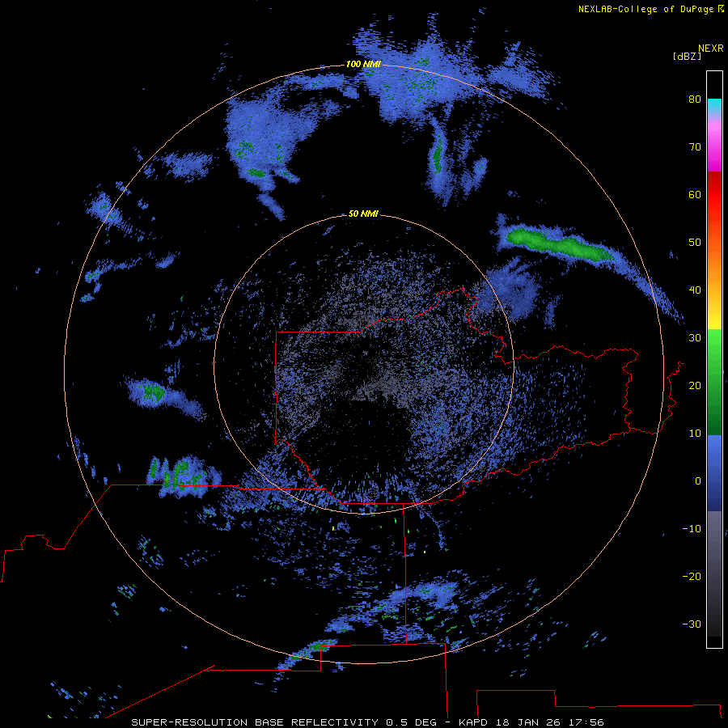Click the [dBZ] units label

pos(687,56)
